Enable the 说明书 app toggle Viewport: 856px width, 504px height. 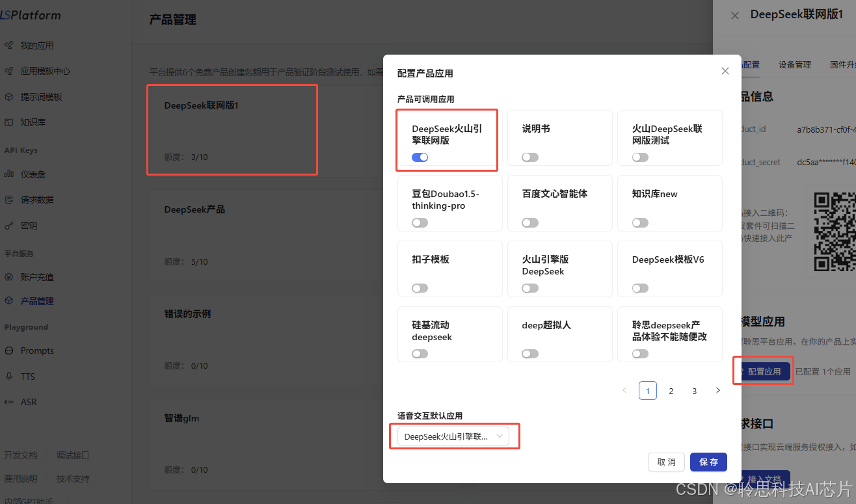tap(530, 157)
